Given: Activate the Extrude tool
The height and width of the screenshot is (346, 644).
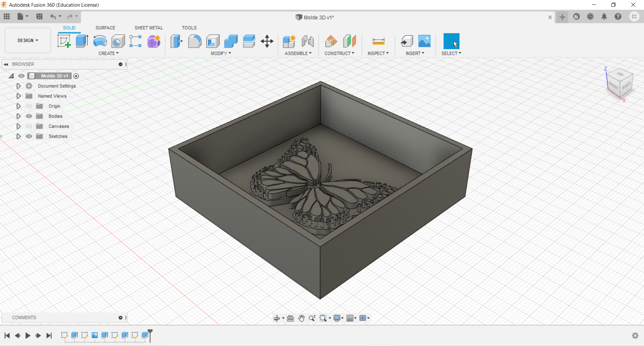Looking at the screenshot, I should tap(82, 41).
